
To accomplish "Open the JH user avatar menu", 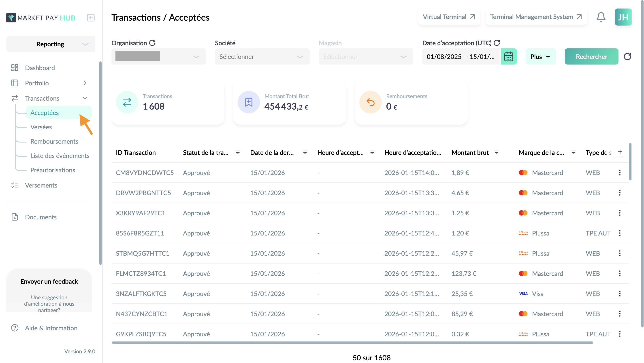I will pyautogui.click(x=623, y=17).
